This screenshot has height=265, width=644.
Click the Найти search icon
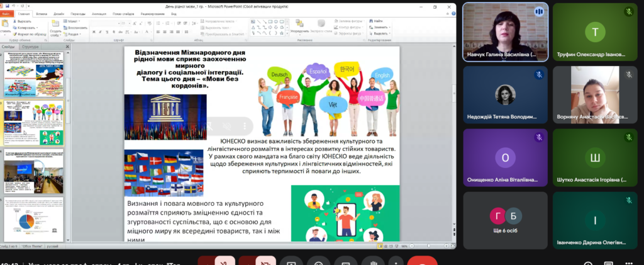pos(370,21)
